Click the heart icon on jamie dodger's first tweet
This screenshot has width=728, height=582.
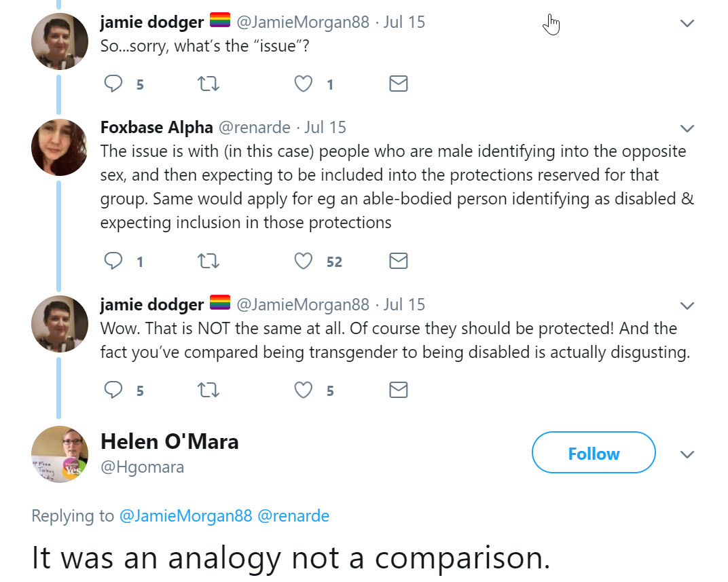[303, 84]
